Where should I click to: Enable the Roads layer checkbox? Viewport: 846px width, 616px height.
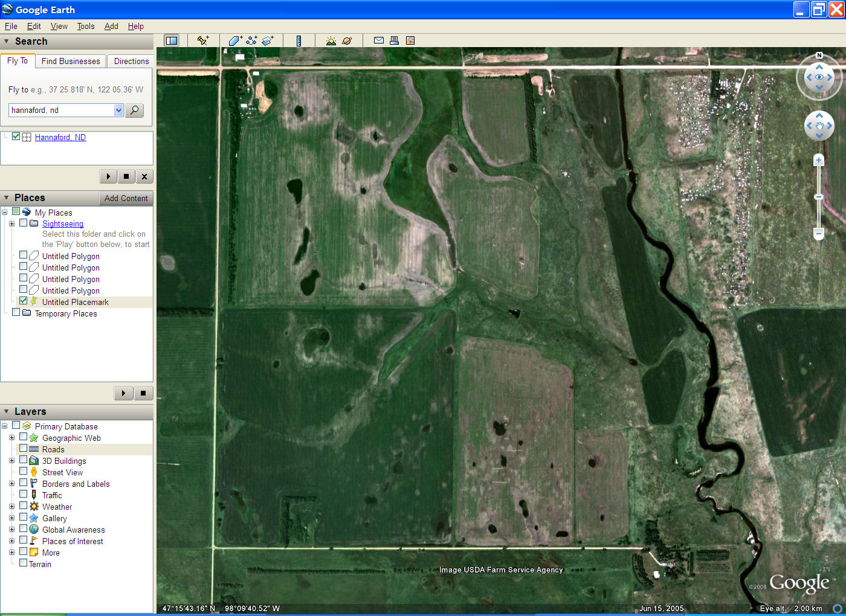pos(23,448)
